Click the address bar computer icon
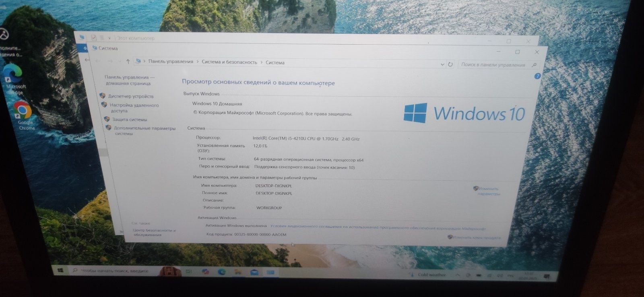Viewport: 644px width, 297px height. (x=138, y=61)
